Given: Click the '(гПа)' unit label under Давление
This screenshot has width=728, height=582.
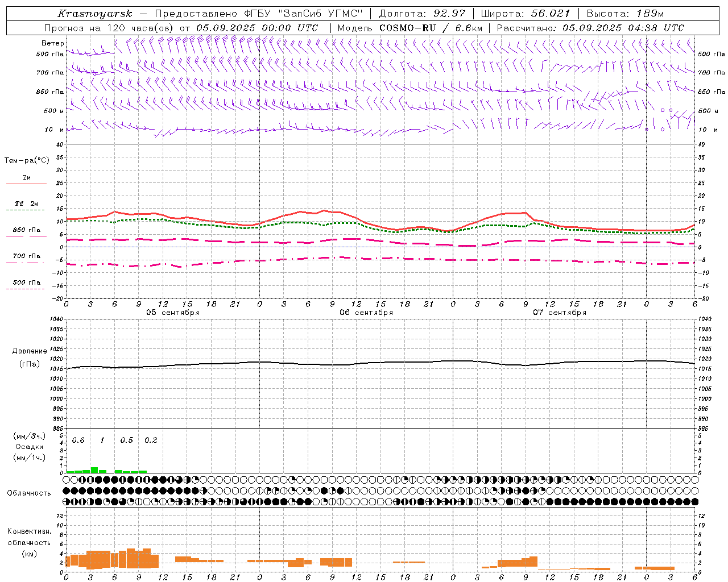Looking at the screenshot, I should 30,364.
